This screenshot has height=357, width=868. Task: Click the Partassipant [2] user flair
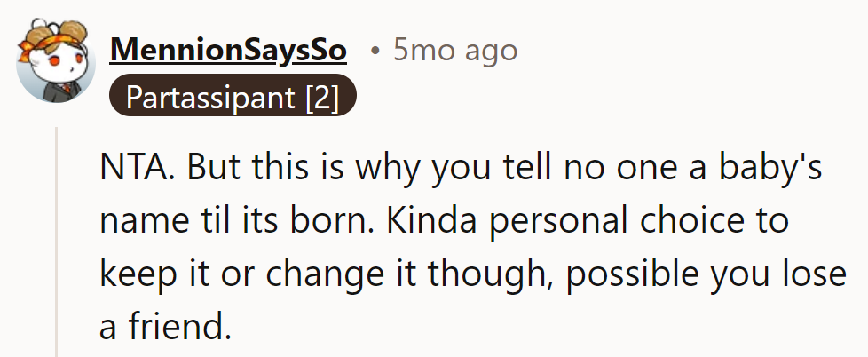pos(233,97)
